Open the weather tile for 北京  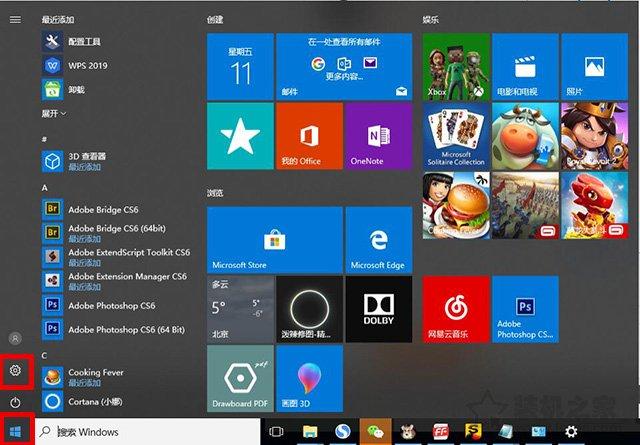point(240,309)
